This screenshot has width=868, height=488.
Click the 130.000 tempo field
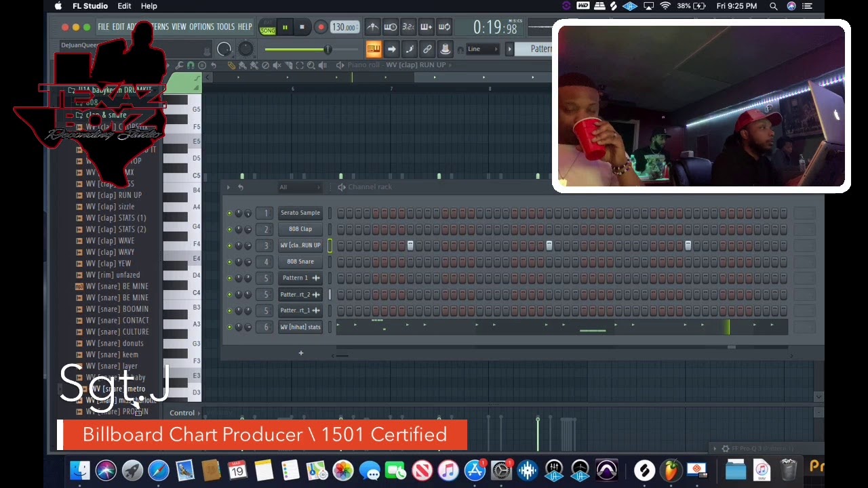click(x=344, y=28)
